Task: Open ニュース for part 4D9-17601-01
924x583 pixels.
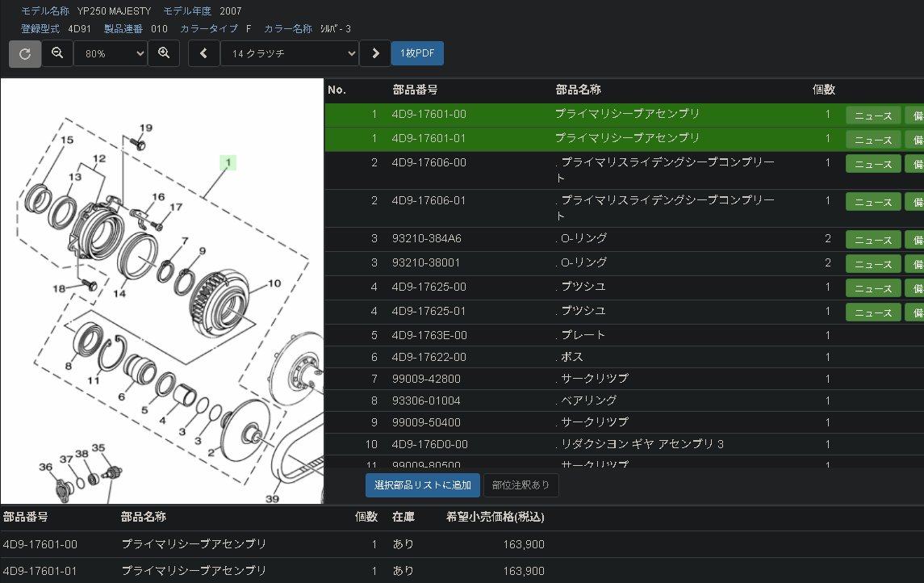Action: [873, 140]
